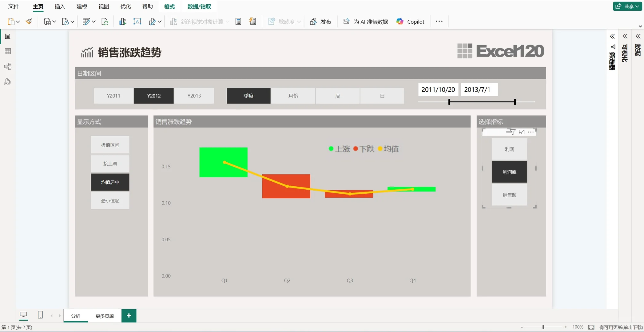Click the Format Painter brush icon

pos(29,22)
